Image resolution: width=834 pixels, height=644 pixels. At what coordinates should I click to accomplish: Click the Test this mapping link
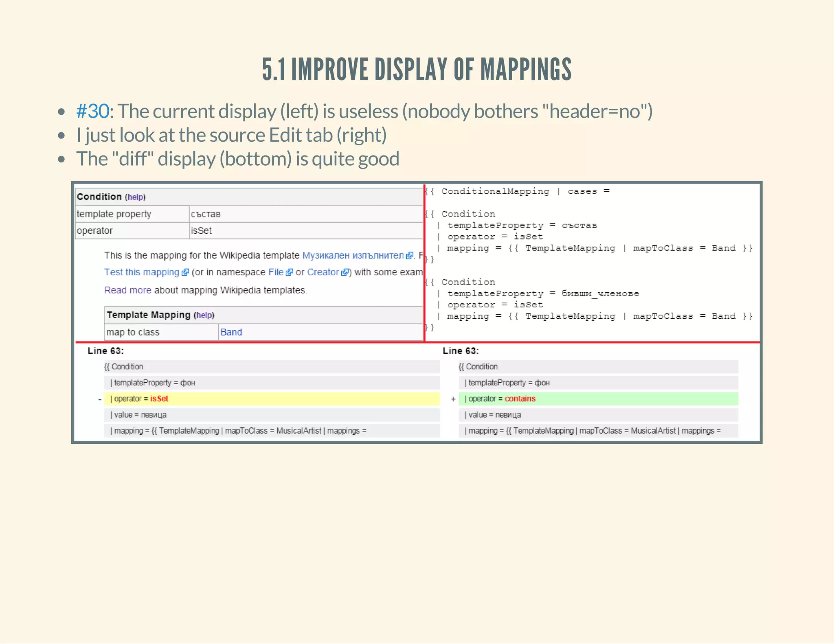point(141,272)
